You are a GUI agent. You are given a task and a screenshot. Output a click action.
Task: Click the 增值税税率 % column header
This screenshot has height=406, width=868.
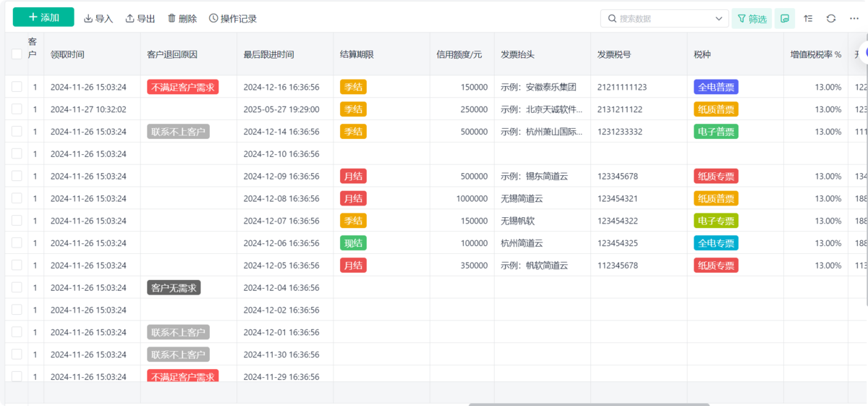pyautogui.click(x=816, y=54)
